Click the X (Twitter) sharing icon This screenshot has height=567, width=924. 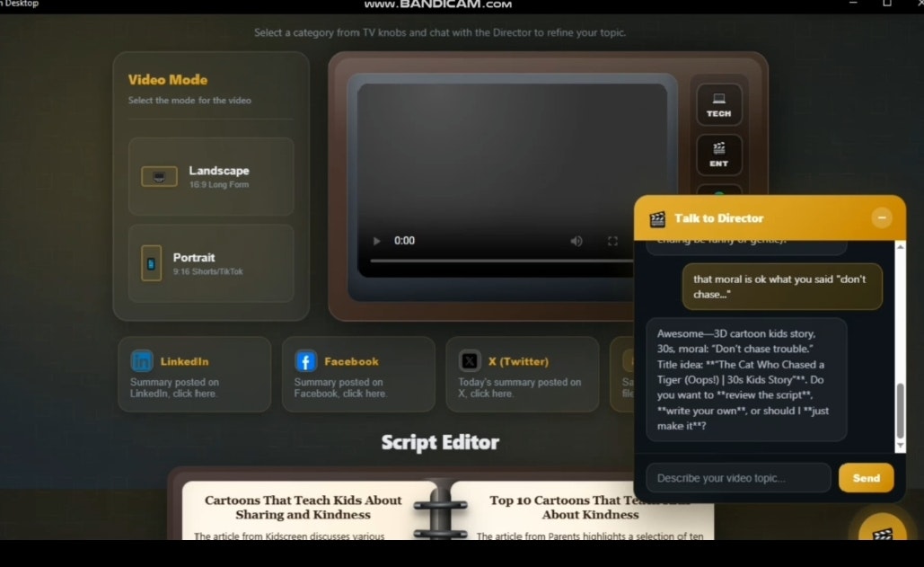pos(470,360)
